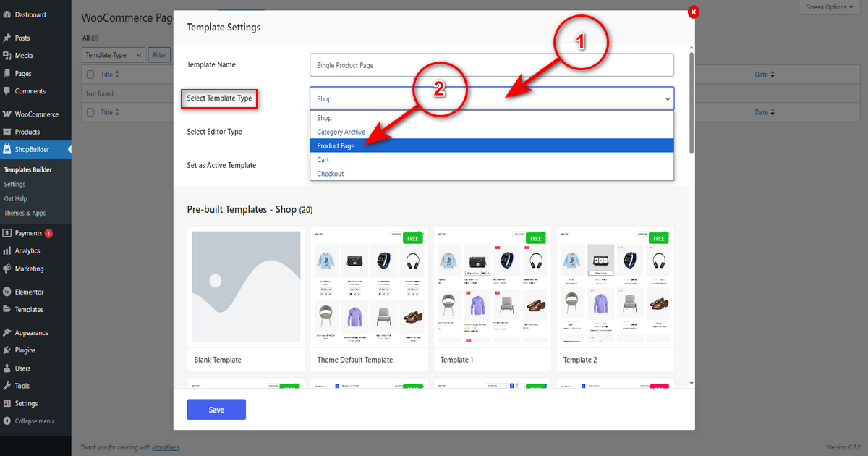Choose Checkout option in list

click(492, 174)
